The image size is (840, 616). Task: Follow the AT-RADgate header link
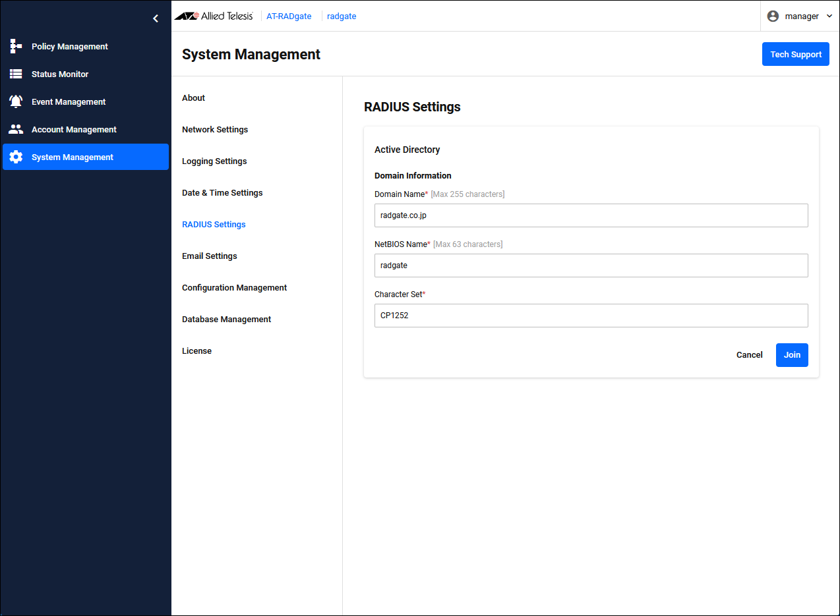click(x=289, y=16)
